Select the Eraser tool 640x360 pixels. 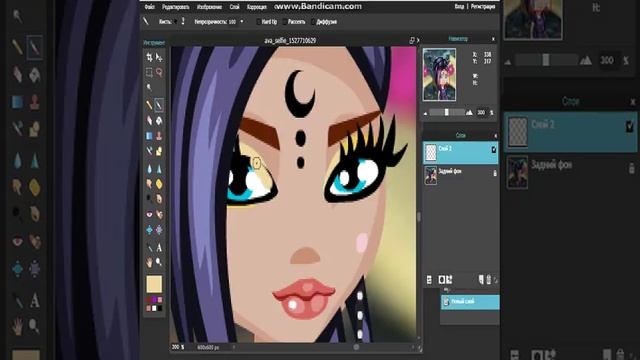coord(149,120)
